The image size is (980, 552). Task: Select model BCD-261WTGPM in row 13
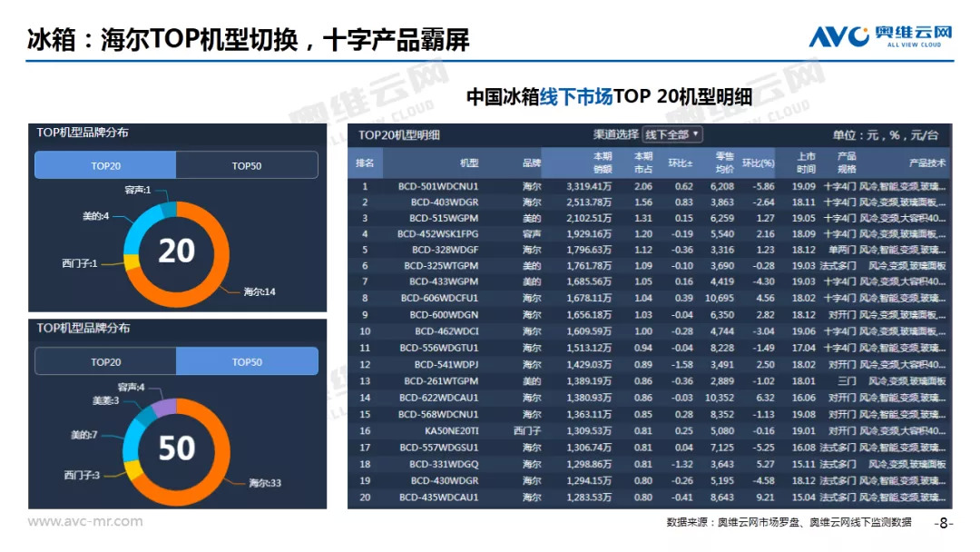441,380
